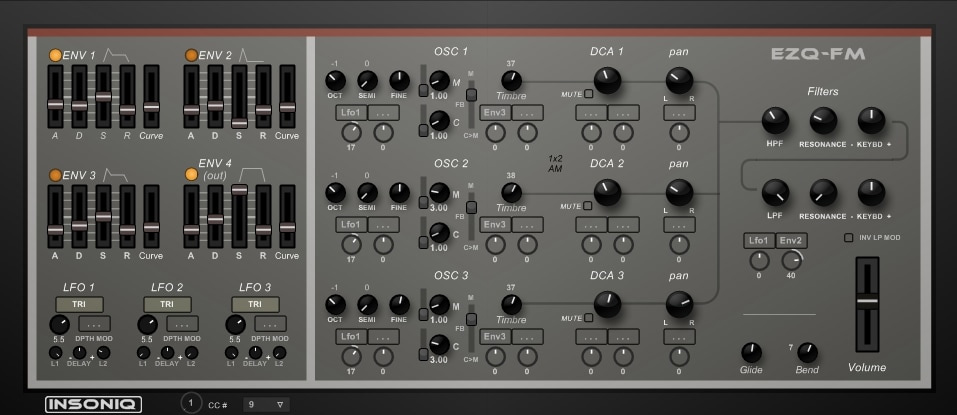Click the HPF filter knob

(x=775, y=120)
